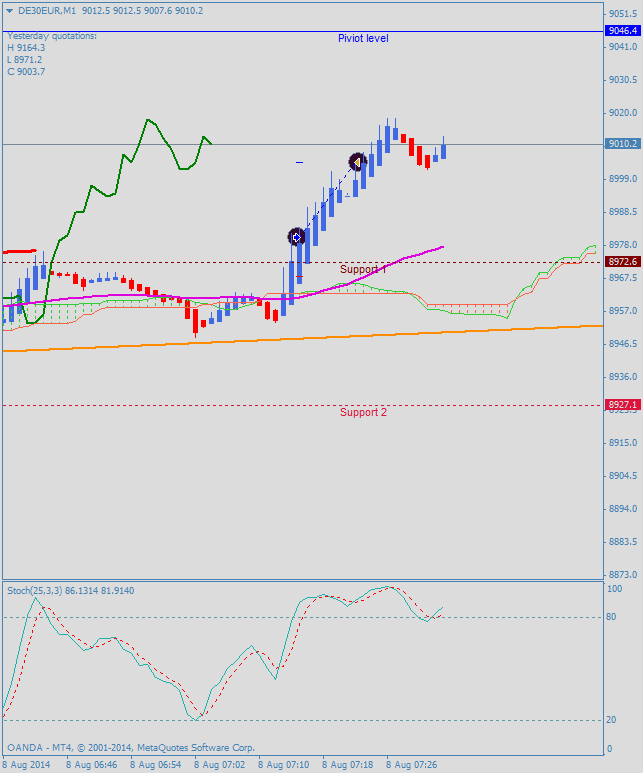The width and height of the screenshot is (643, 773).
Task: Select the 9046.4 pivot price tag
Action: [622, 31]
